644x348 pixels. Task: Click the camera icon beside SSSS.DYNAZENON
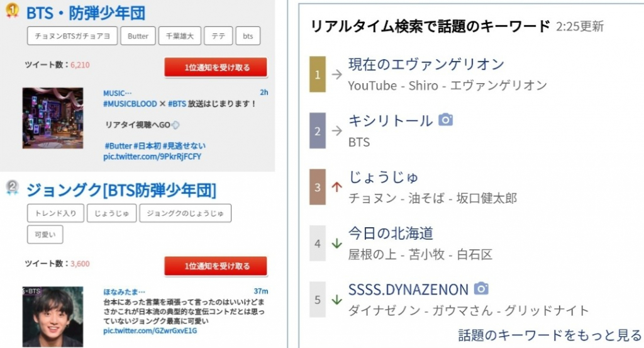click(x=481, y=289)
